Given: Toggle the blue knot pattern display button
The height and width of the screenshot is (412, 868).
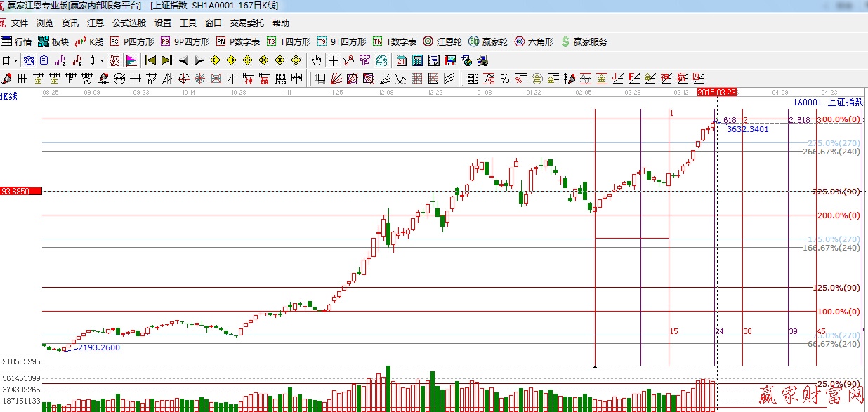Looking at the screenshot, I should point(27,60).
